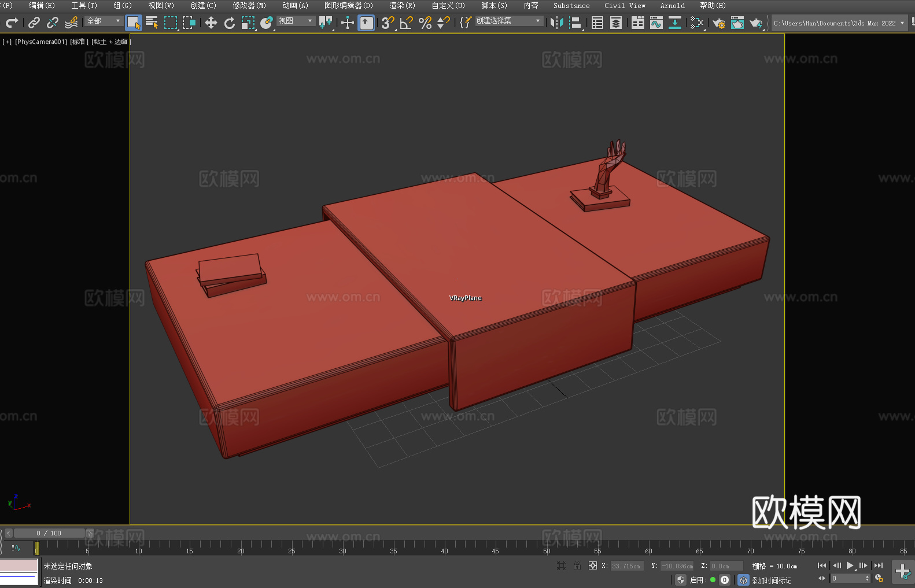Activate the Select Object tool
Image resolution: width=915 pixels, height=588 pixels.
click(134, 23)
